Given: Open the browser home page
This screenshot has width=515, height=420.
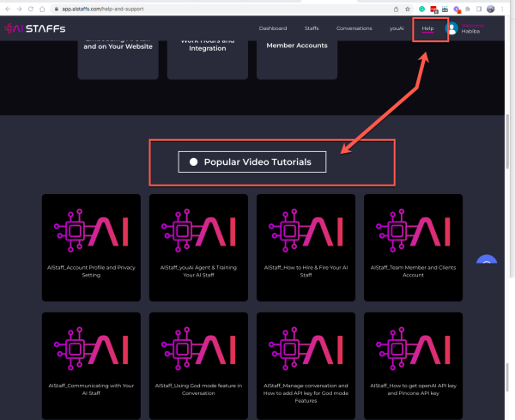Looking at the screenshot, I should (42, 9).
